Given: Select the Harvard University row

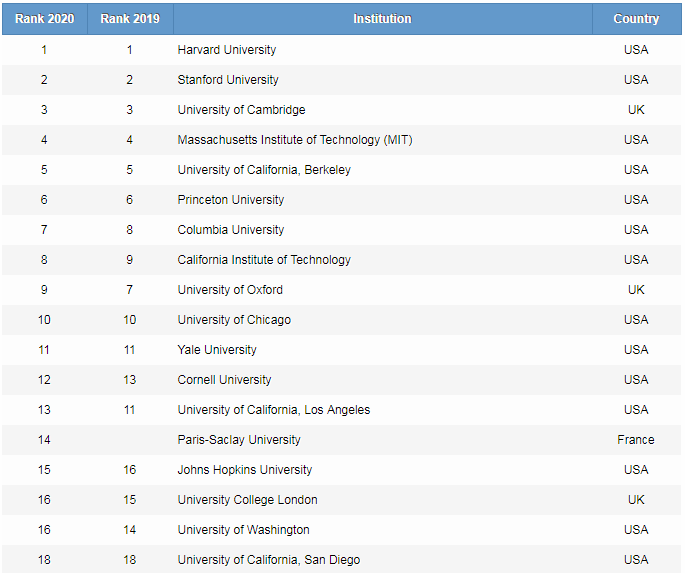Looking at the screenshot, I should click(342, 50).
